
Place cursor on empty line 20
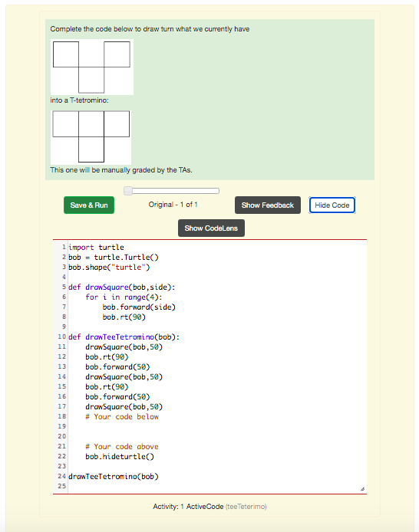[217, 436]
